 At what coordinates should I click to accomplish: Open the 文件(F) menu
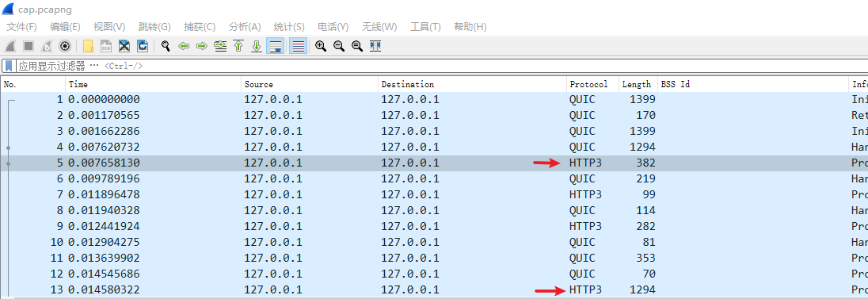click(x=21, y=27)
